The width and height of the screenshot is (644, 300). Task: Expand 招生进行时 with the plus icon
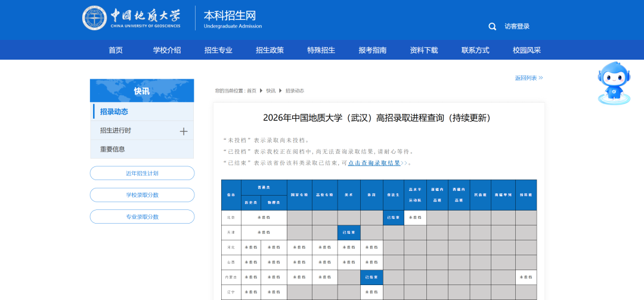tap(184, 131)
